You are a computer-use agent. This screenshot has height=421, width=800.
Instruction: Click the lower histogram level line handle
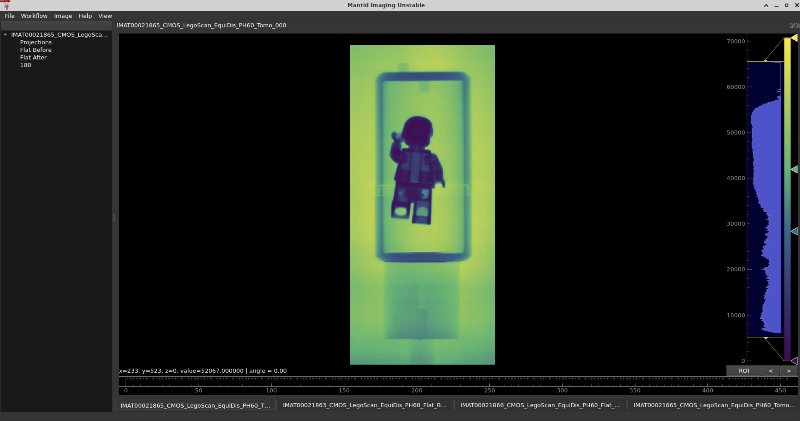[x=765, y=337]
